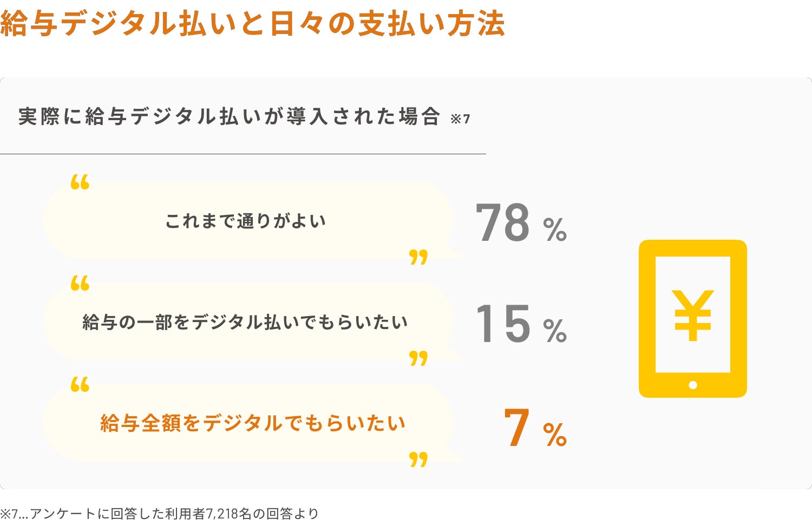
Task: Select the 給与の一部をデジタル払いでもらいたい bubble text
Action: pyautogui.click(x=245, y=322)
